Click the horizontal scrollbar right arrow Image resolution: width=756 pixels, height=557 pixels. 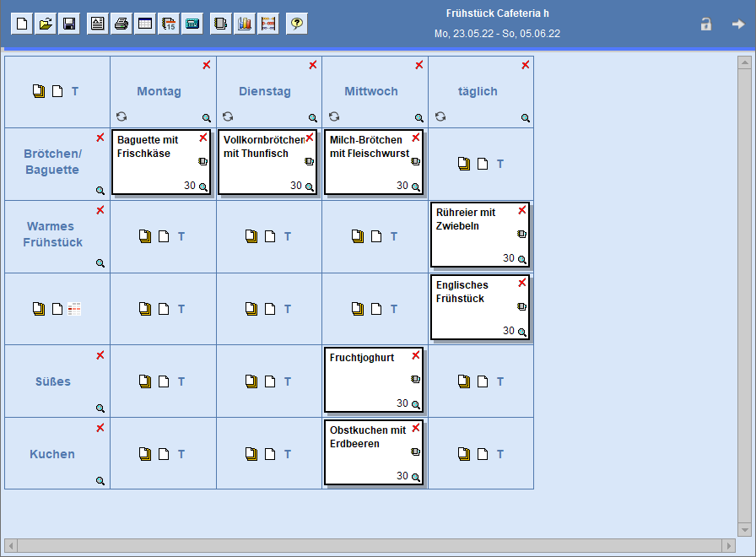729,545
